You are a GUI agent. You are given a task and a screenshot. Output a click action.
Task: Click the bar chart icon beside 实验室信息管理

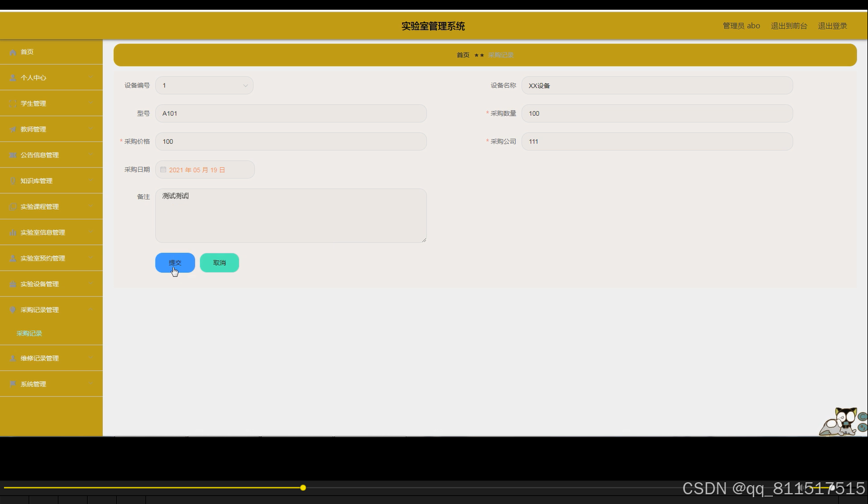13,233
